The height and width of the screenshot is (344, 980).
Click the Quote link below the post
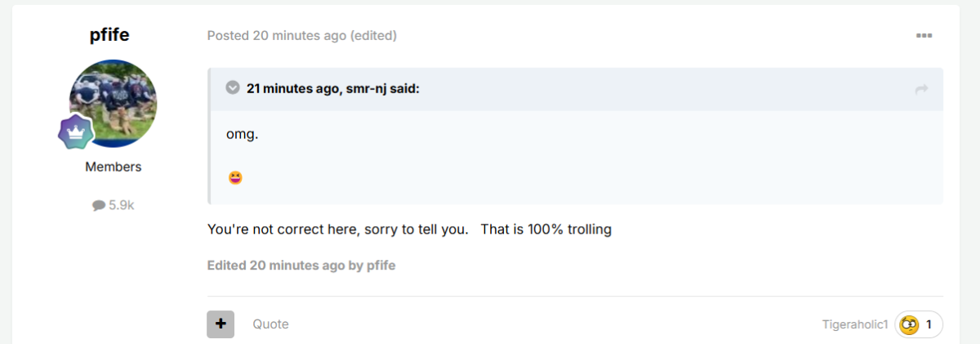pos(270,324)
